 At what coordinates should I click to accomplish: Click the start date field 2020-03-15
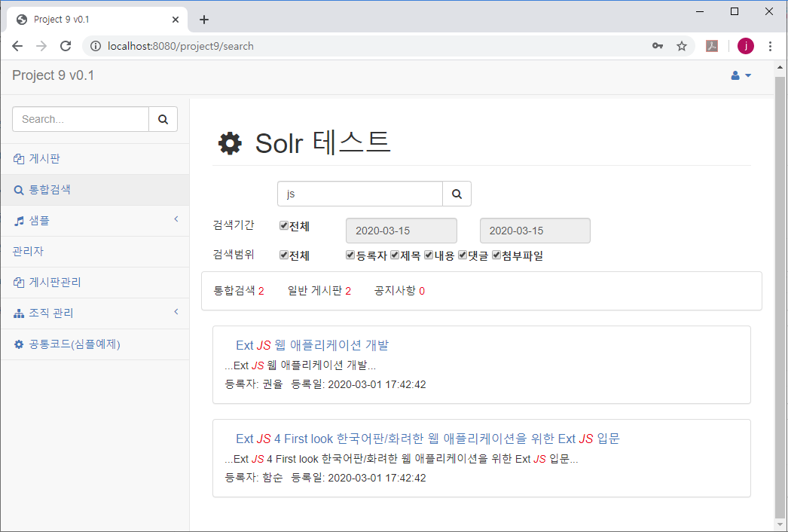(x=401, y=231)
